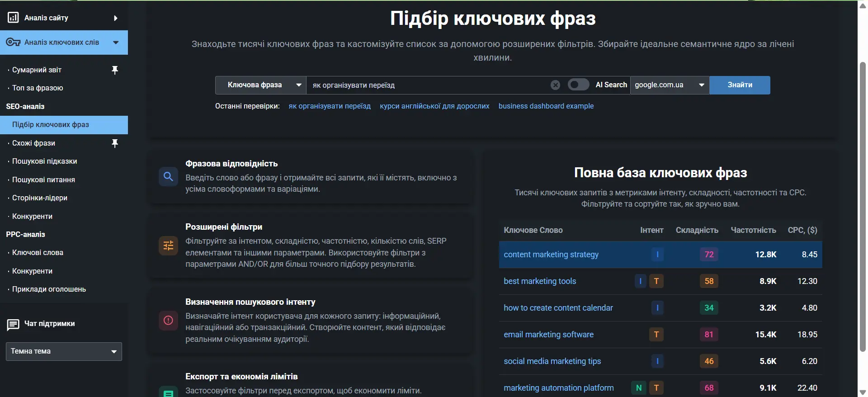Click the green icon of Експорт та економія лімітів
868x397 pixels.
tap(168, 392)
